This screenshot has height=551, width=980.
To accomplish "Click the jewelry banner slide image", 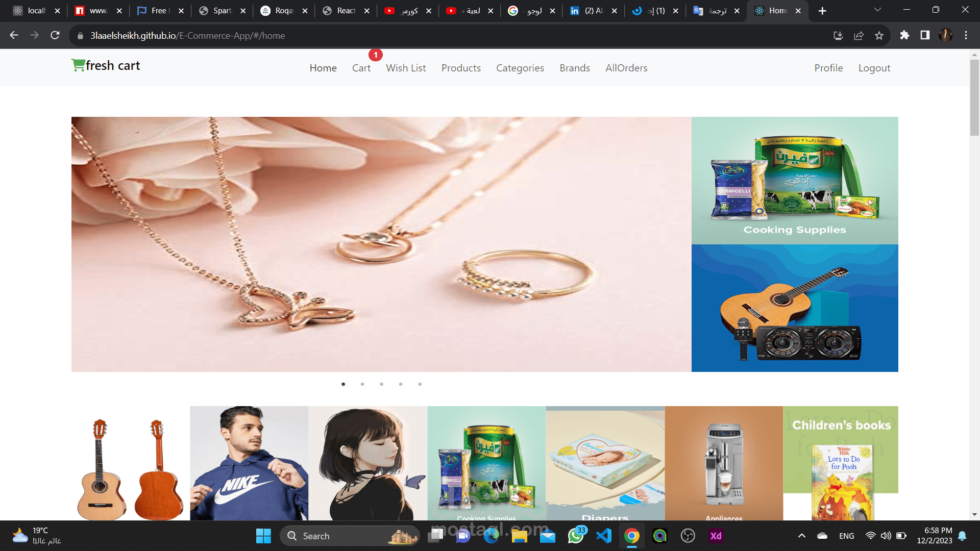I will pos(381,244).
